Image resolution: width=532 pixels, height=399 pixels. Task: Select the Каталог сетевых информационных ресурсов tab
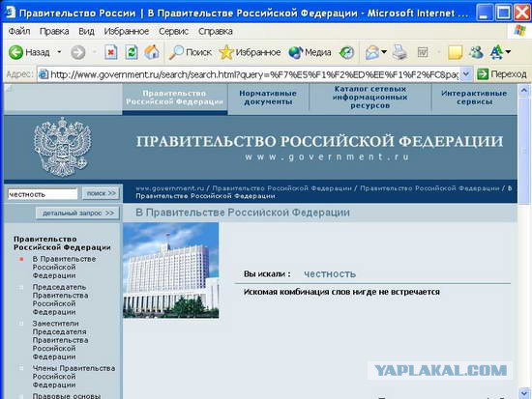pyautogui.click(x=369, y=98)
